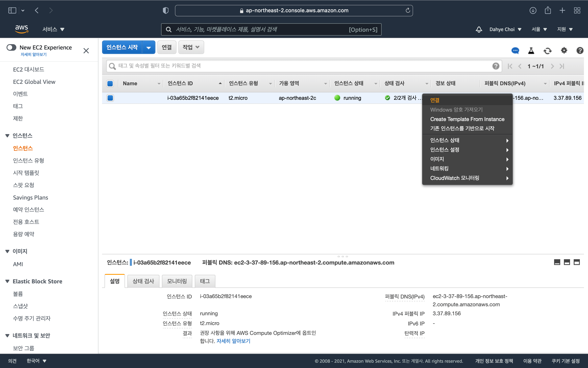Open the 자세히 알아보기 link under New EC2 Experience
Screen dimensions: 588x368
pyautogui.click(x=33, y=55)
